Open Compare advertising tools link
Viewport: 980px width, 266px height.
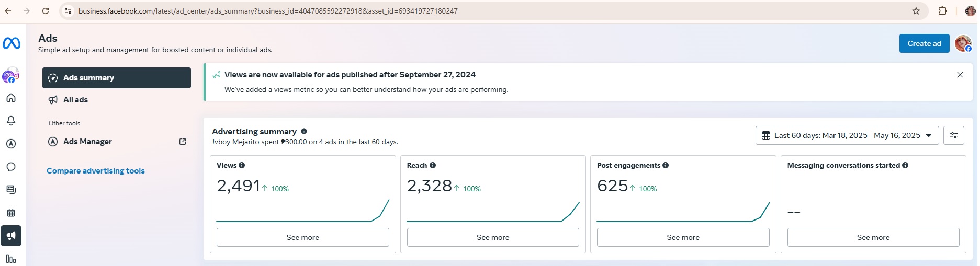[x=96, y=171]
